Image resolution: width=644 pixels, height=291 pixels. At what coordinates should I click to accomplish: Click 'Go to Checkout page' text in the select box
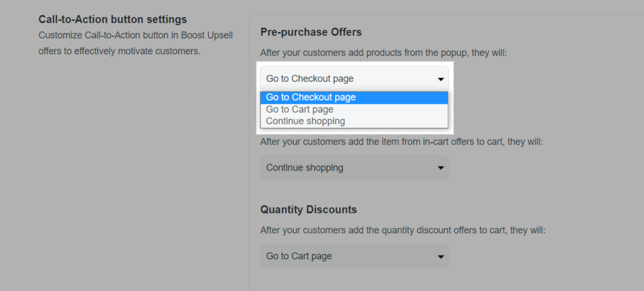[310, 79]
